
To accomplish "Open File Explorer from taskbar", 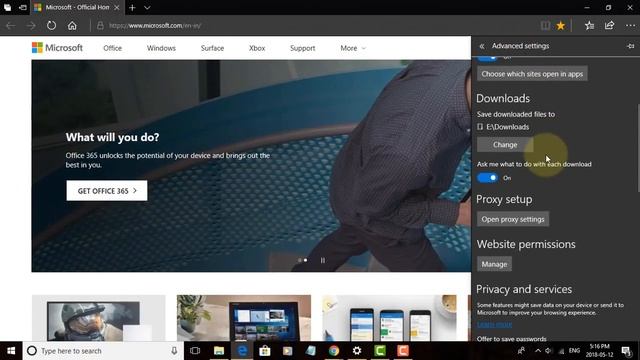I will [219, 351].
